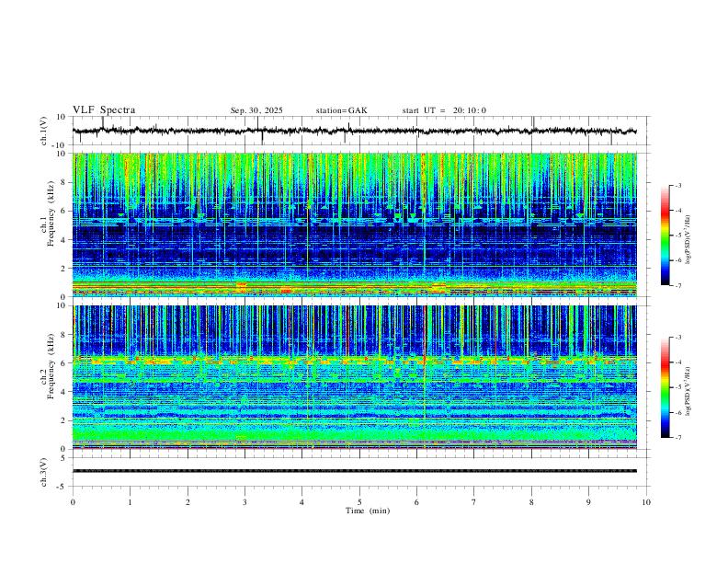
Task: Click time axis tick label "3"
Action: tap(245, 502)
